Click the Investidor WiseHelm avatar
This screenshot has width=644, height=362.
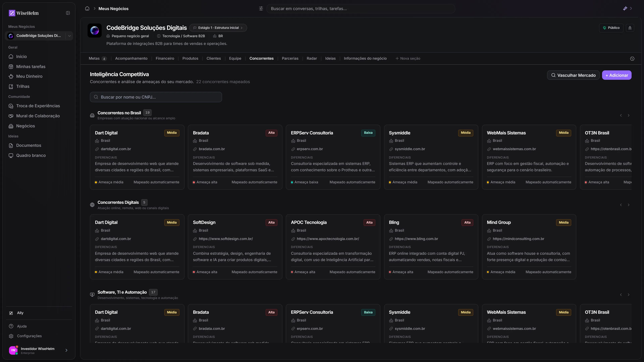click(13, 350)
